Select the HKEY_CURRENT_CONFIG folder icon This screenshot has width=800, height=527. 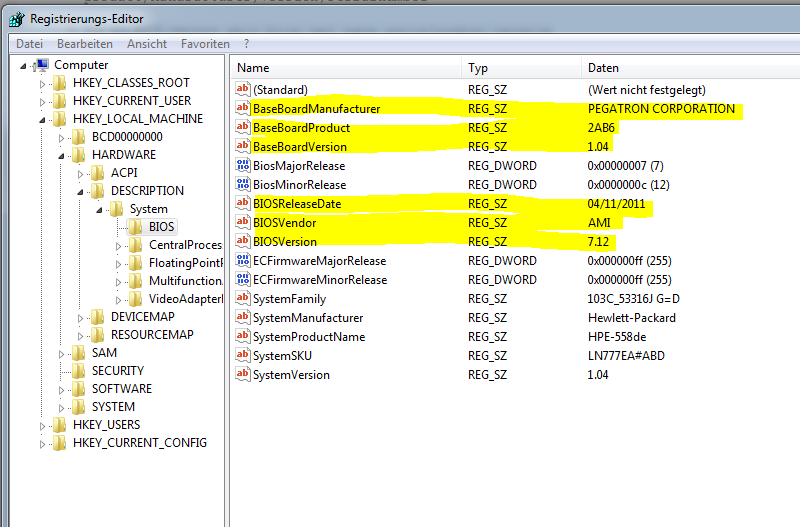[60, 442]
